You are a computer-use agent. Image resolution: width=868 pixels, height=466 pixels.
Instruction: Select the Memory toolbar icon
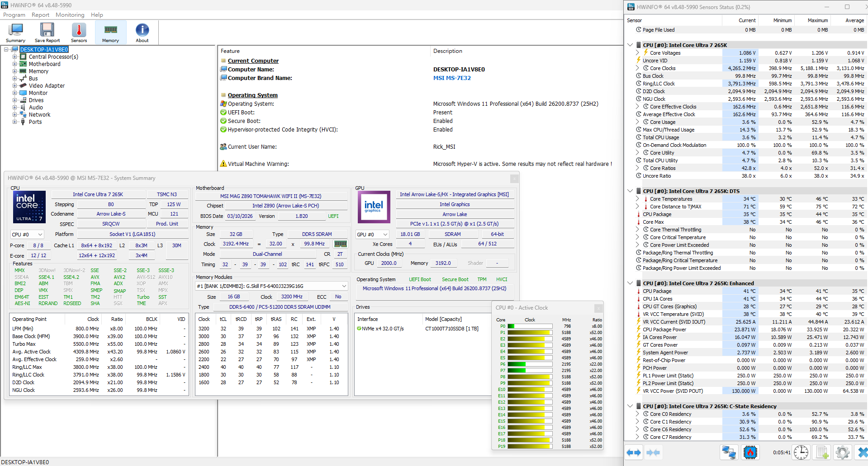110,33
